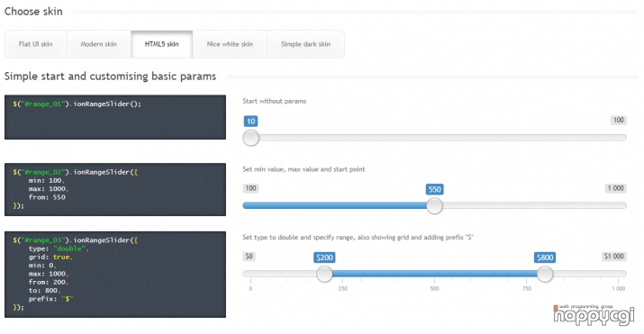Click the 500 grid mark label
644x334 pixels.
click(x=434, y=288)
